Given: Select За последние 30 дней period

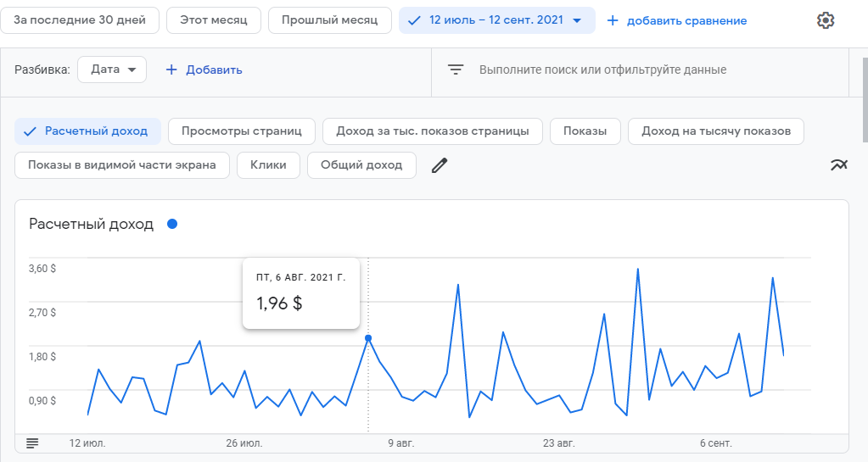Looking at the screenshot, I should point(80,19).
